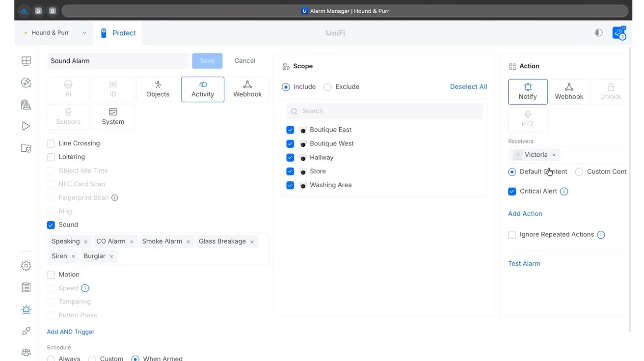Uncheck the Washing Area camera
Screen dimensions: 644x361
290,185
